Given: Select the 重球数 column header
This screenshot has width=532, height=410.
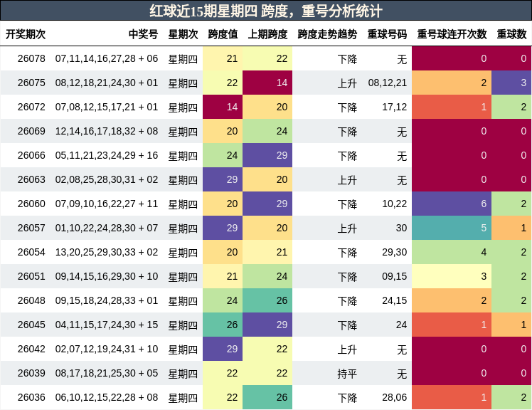Looking at the screenshot, I should (511, 34).
